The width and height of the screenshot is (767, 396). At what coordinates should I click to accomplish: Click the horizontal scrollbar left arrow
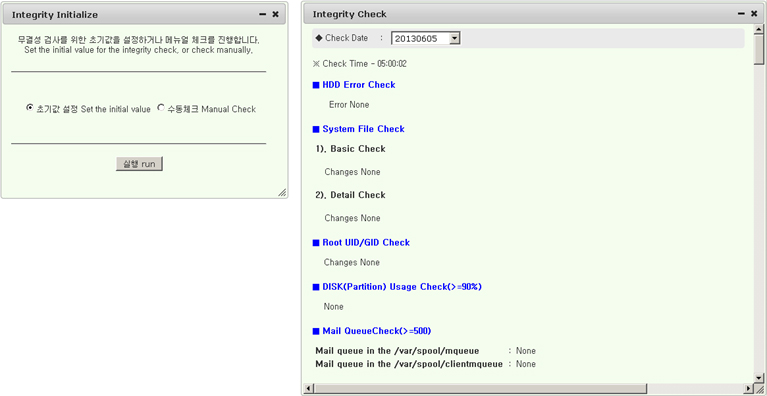click(309, 389)
